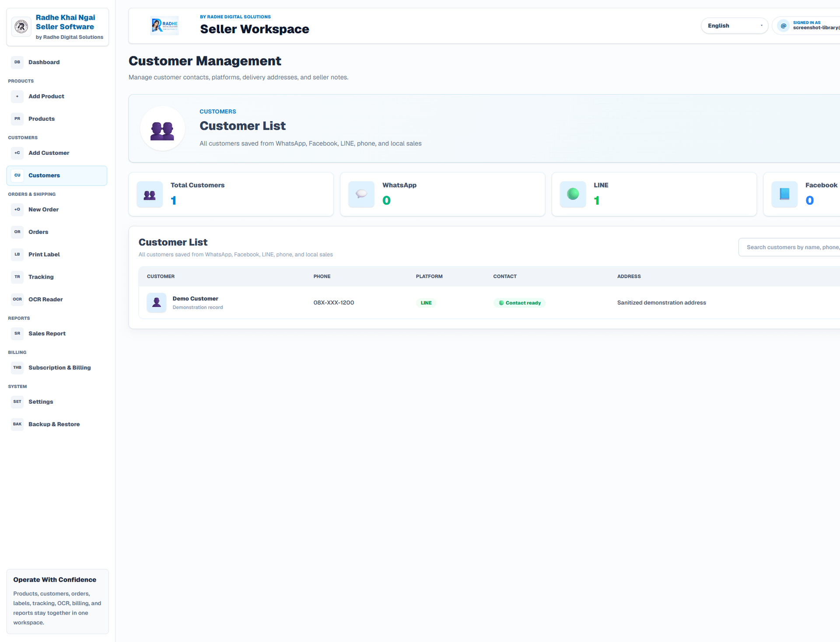Open Subscription & Billing page
The height and width of the screenshot is (642, 840).
(x=57, y=367)
